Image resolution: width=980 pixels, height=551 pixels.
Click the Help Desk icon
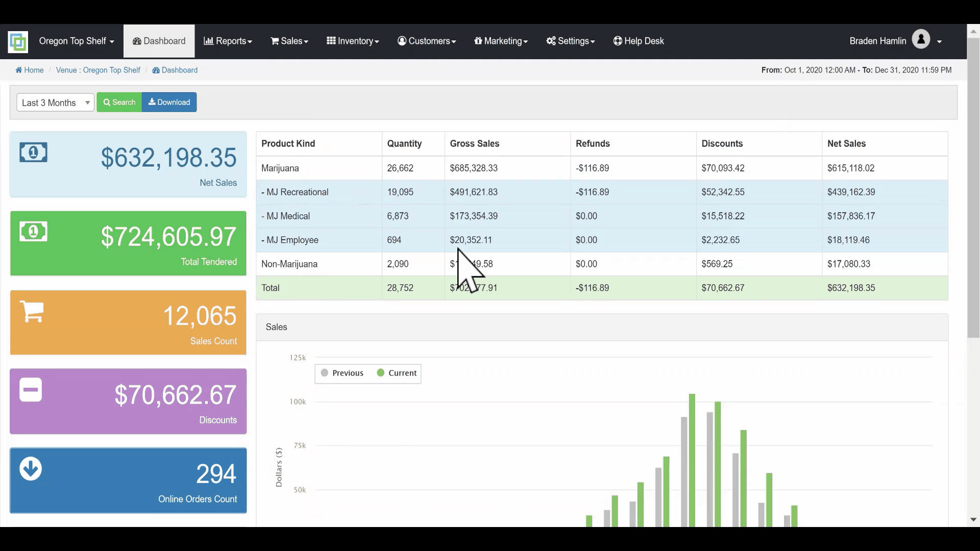pos(617,40)
